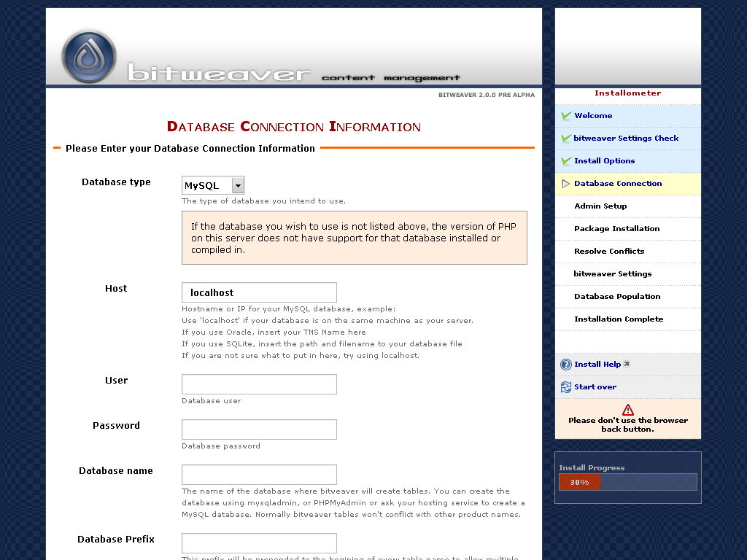Click the Database Prefix label
This screenshot has height=560, width=747.
116,540
